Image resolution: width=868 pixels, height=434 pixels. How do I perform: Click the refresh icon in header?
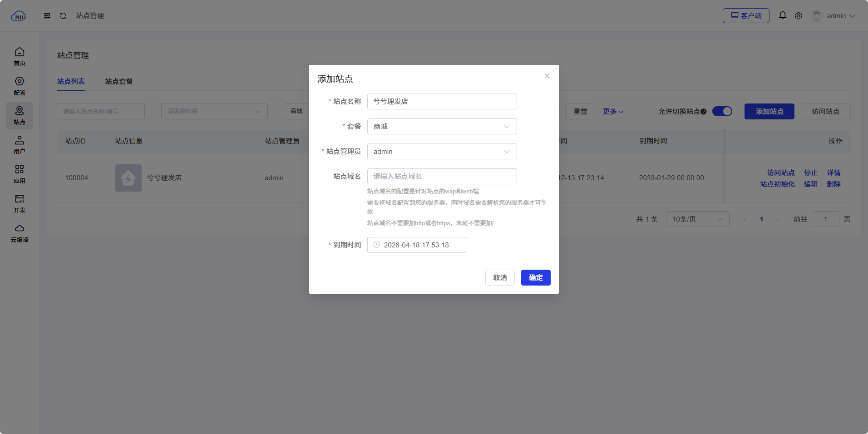coord(63,16)
